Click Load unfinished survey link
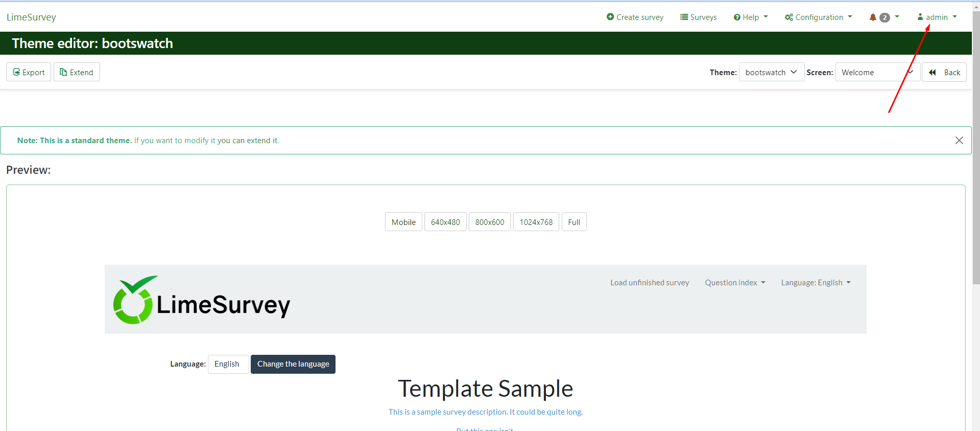The image size is (980, 431). coord(650,283)
